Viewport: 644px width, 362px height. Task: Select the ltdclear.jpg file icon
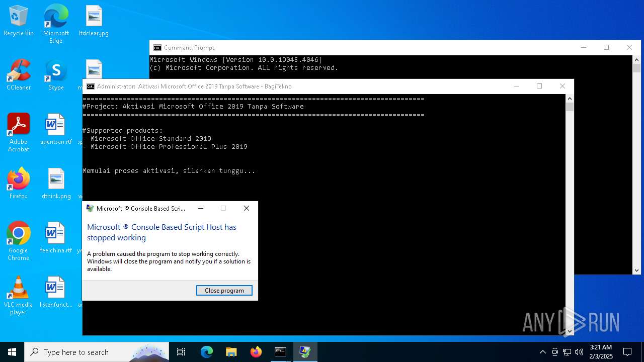(94, 21)
